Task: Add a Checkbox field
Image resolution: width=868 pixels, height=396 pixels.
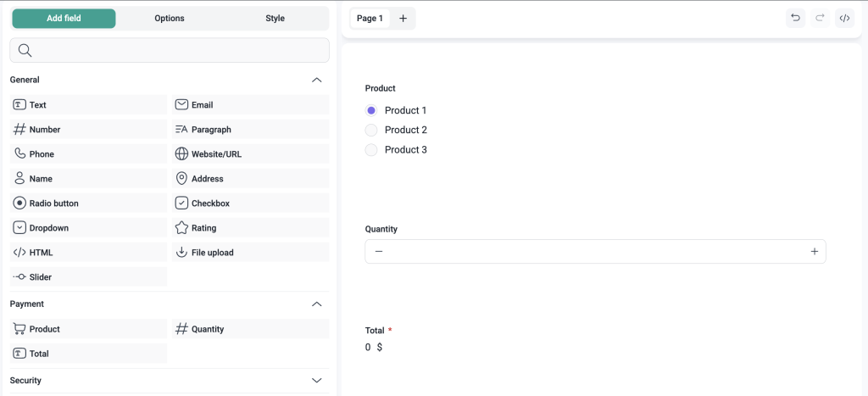Action: click(250, 204)
